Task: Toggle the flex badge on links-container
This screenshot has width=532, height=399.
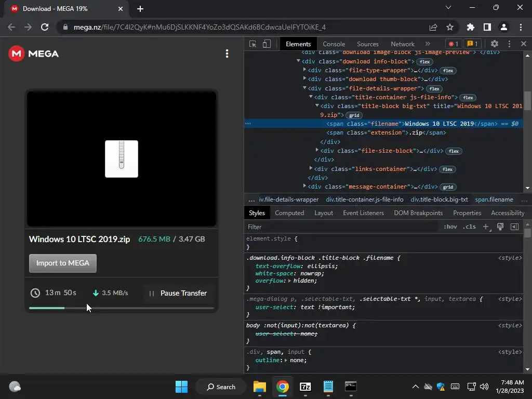Action: click(x=447, y=169)
